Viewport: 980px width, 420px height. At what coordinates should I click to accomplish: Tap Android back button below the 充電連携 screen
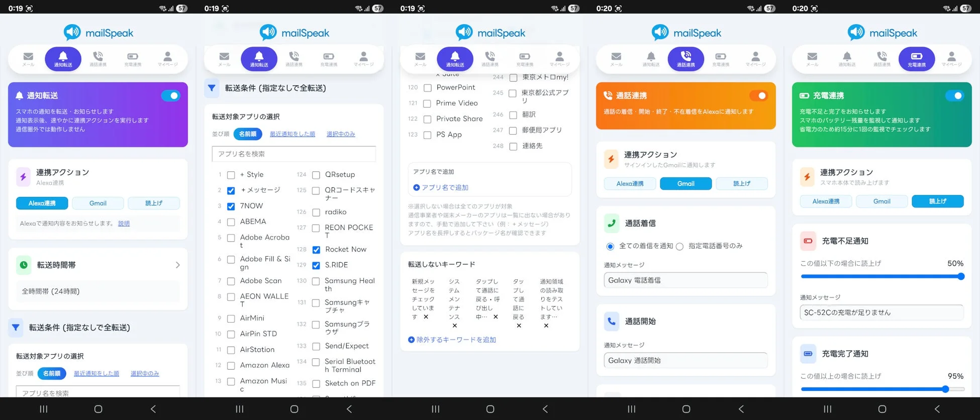click(x=937, y=409)
